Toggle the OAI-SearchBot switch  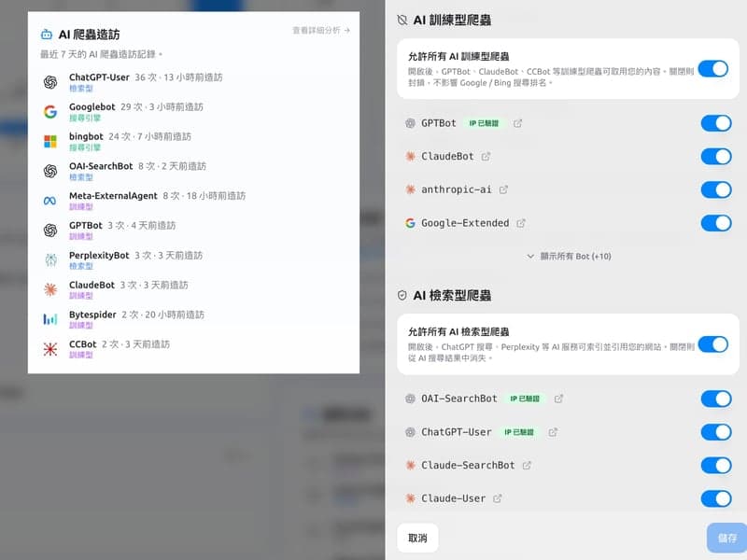[716, 399]
